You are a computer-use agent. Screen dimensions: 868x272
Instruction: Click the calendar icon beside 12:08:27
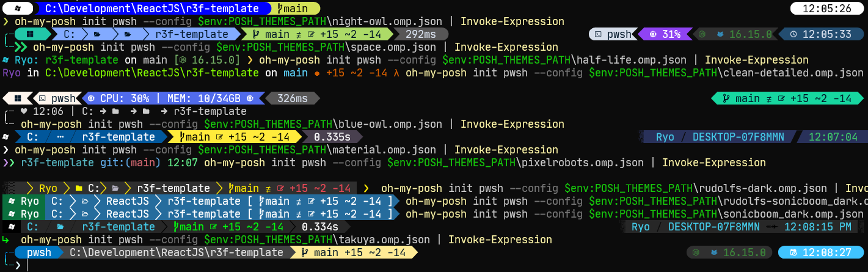click(792, 252)
